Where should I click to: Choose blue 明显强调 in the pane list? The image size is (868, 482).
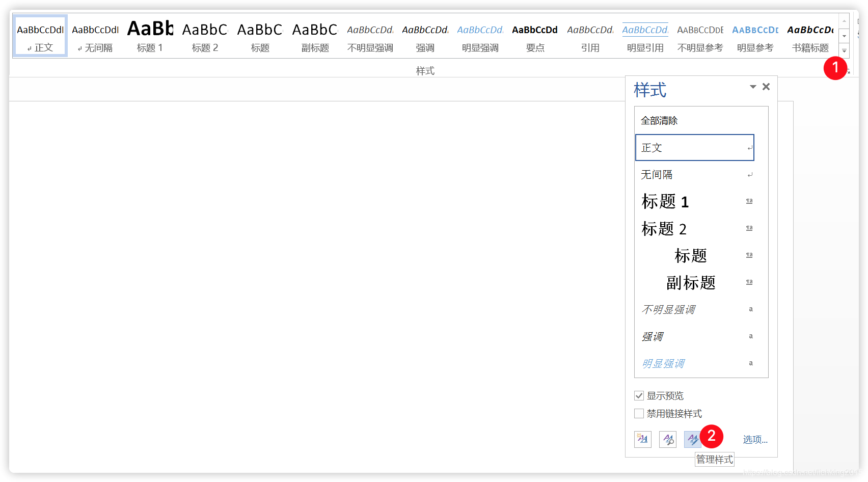coord(695,364)
